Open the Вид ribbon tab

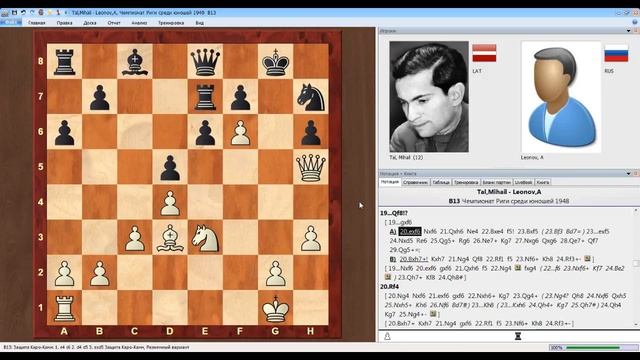click(x=200, y=23)
